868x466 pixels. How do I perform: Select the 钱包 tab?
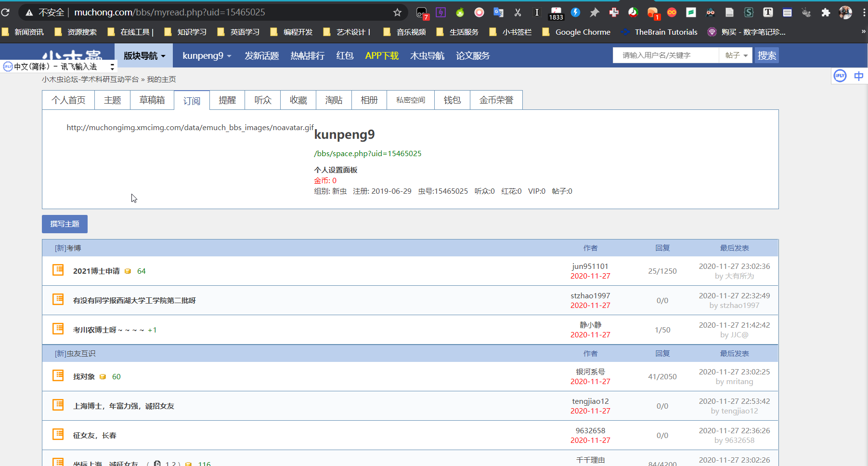pos(453,100)
